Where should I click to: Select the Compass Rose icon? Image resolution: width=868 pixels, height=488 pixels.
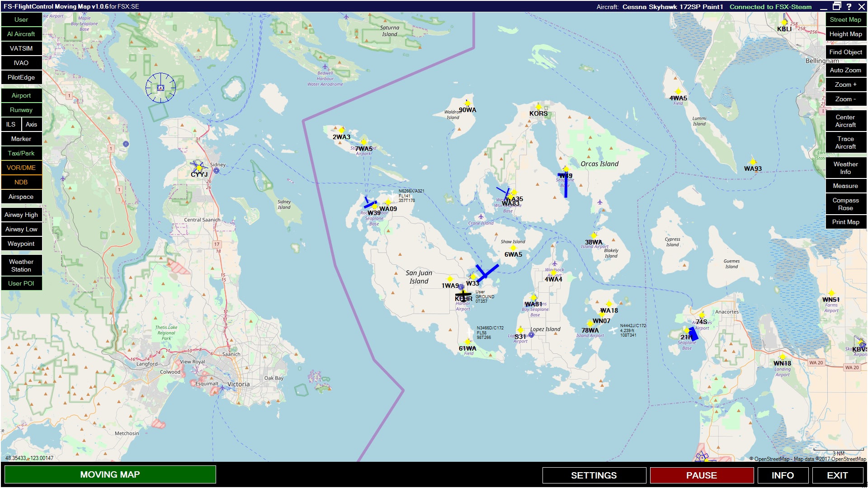coord(845,205)
